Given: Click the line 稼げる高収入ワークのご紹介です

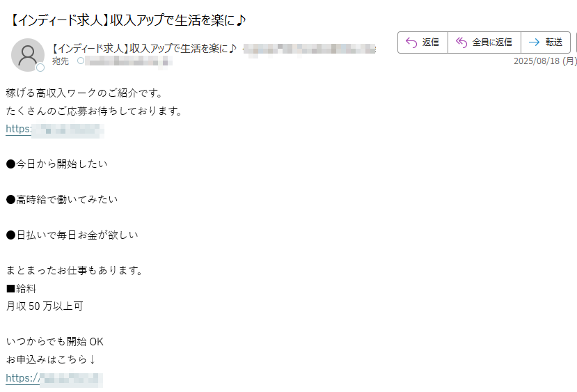Looking at the screenshot, I should [84, 93].
